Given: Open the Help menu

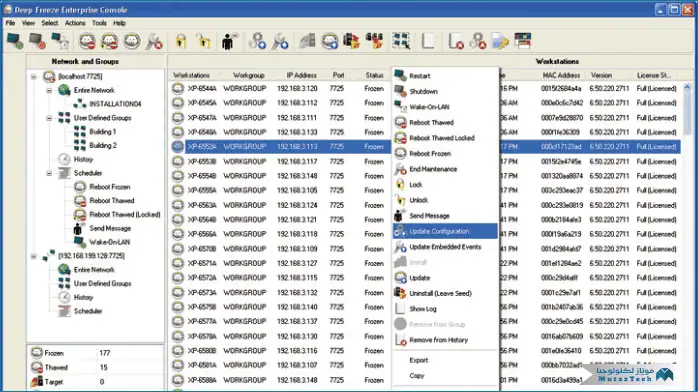Looking at the screenshot, I should point(119,23).
